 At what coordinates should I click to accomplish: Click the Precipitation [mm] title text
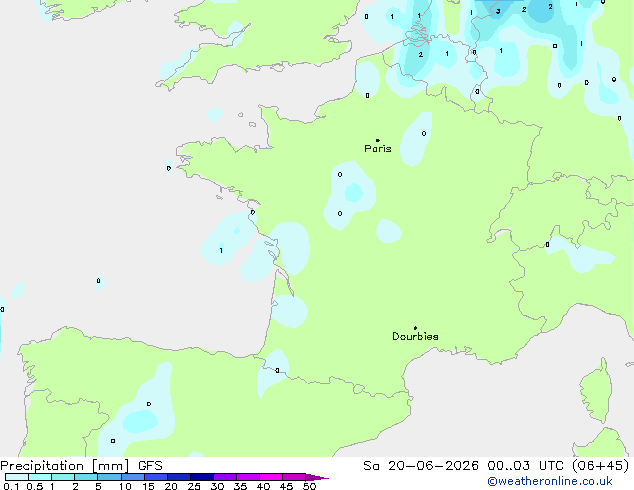click(x=64, y=466)
